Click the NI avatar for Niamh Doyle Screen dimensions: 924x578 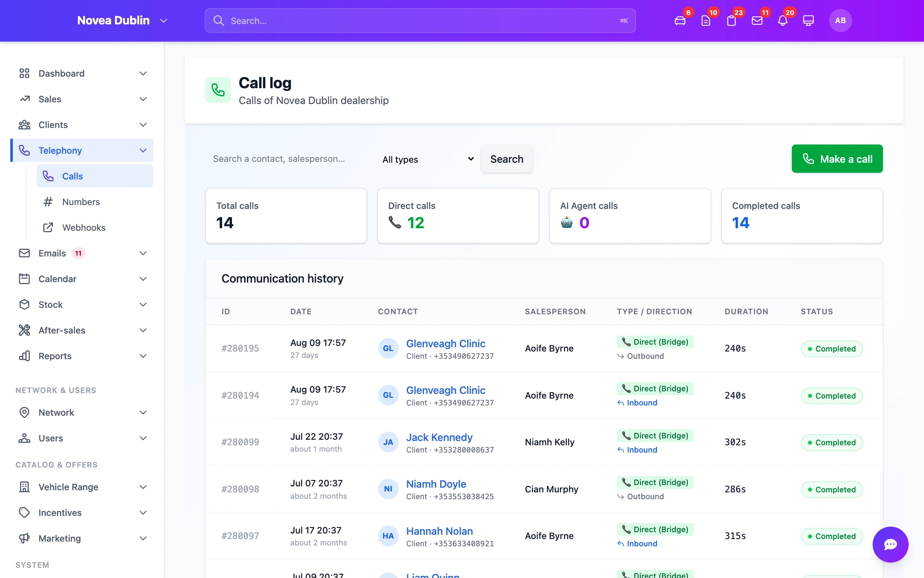click(x=388, y=489)
